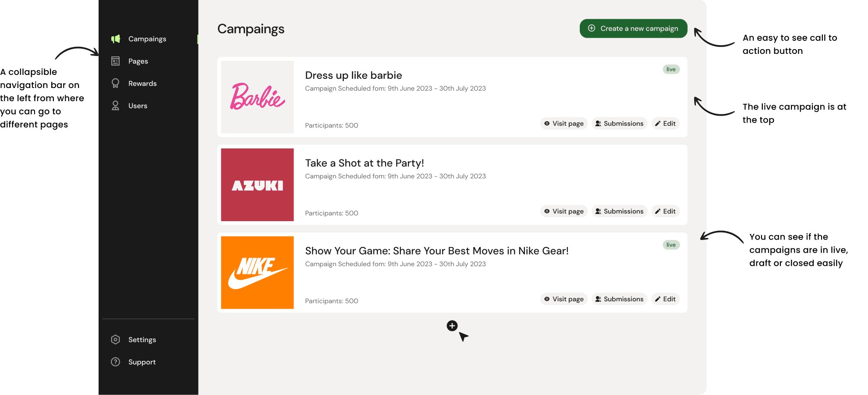Click the Azuki logo thumbnail

257,185
